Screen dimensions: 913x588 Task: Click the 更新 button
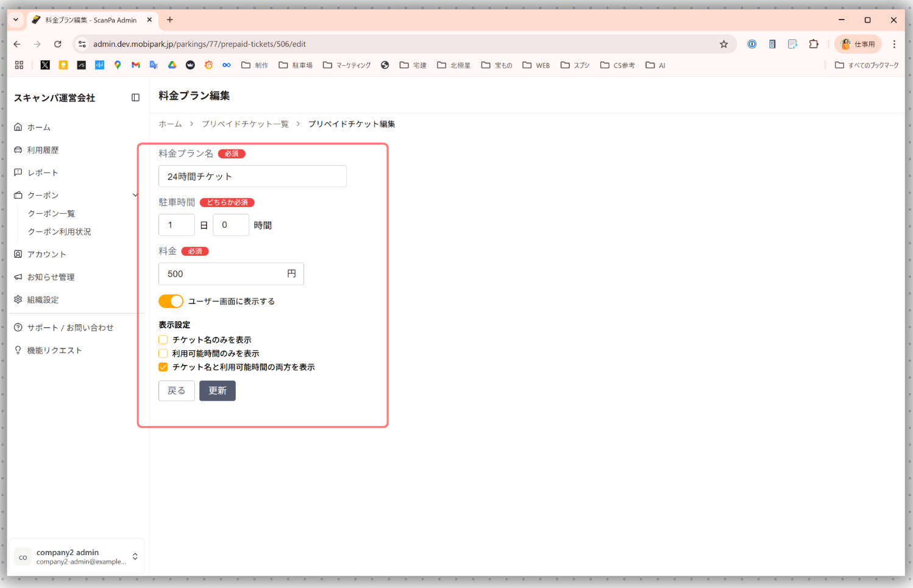217,391
